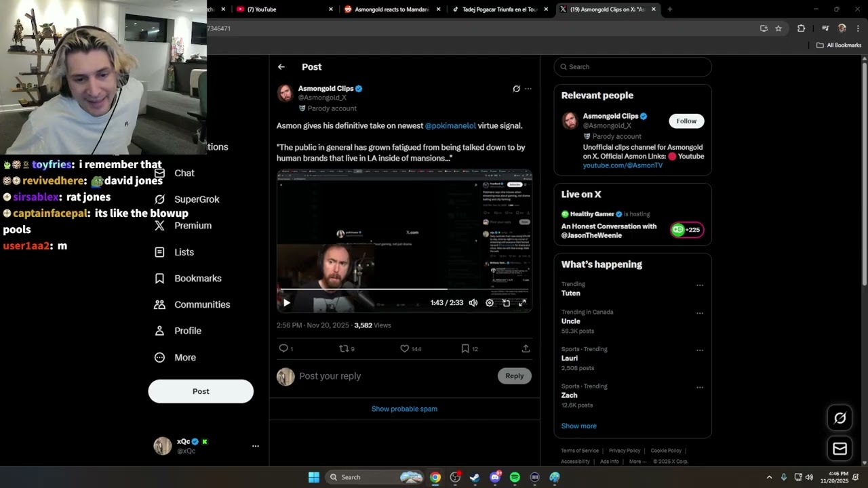Open xQc account menu dots

[256, 446]
